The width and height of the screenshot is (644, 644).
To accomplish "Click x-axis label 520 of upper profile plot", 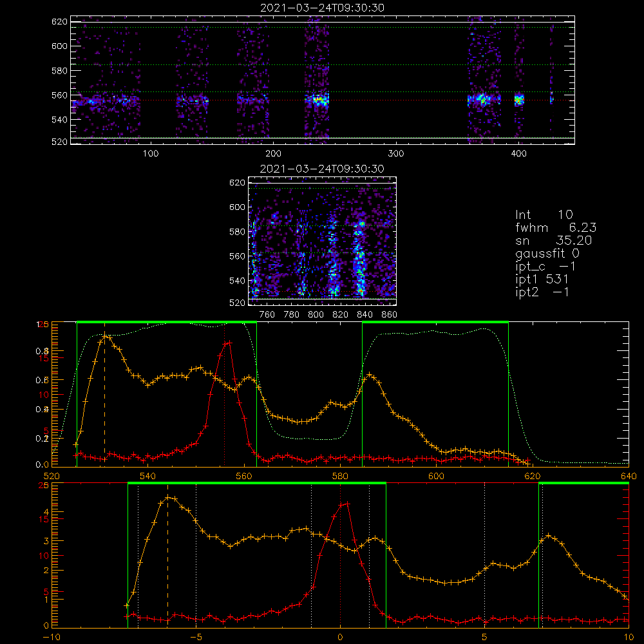I will tap(52, 476).
